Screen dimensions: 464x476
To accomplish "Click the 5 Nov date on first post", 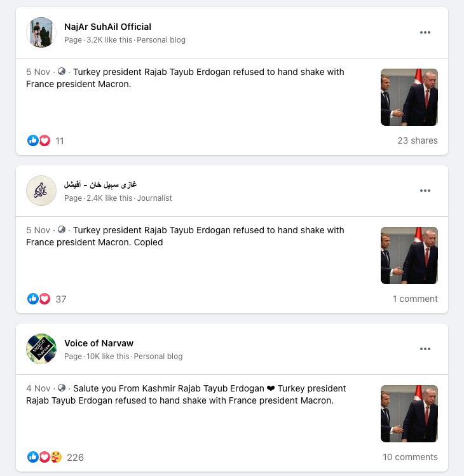I will (x=38, y=72).
